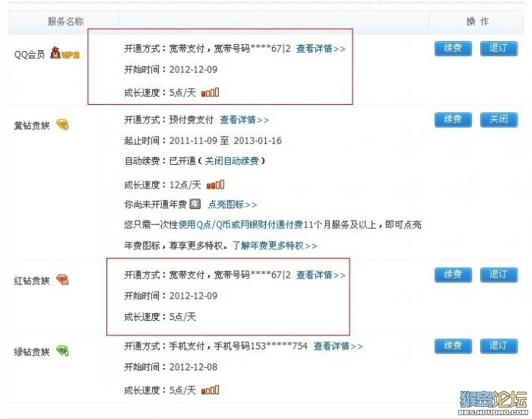Open 了解年费更多特权 link
The image size is (532, 419).
(x=275, y=245)
